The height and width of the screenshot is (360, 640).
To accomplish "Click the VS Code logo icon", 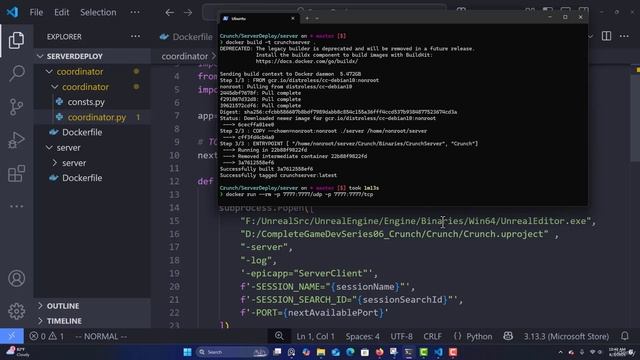I will (13, 12).
